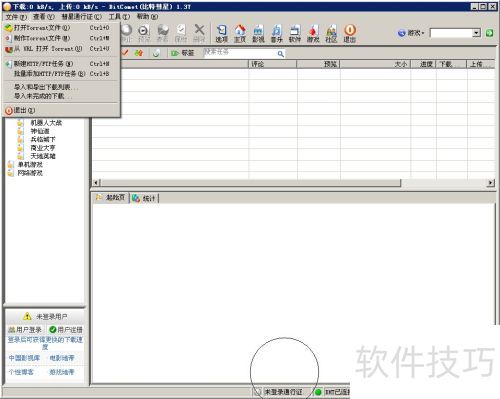Click the 主页 home toolbar icon
This screenshot has height=399, width=500.
coord(240,34)
